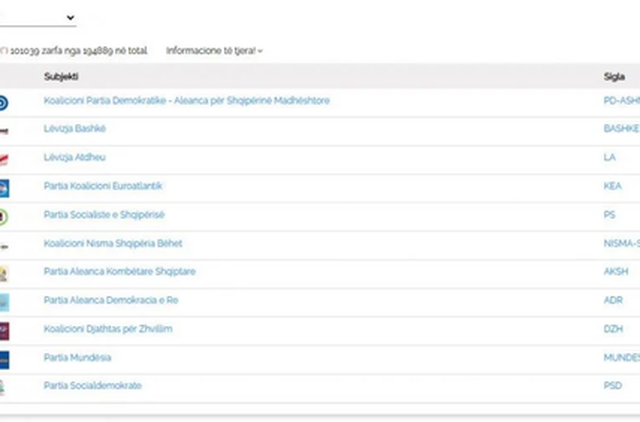Screen dimensions: 640x422
Task: Select the NISMA sigla cell
Action: 622,243
